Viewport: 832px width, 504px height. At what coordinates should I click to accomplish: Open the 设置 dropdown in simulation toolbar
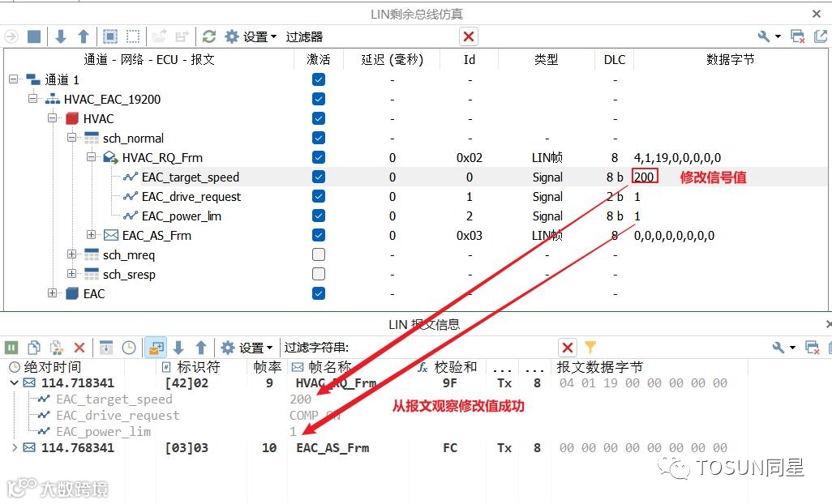point(260,36)
